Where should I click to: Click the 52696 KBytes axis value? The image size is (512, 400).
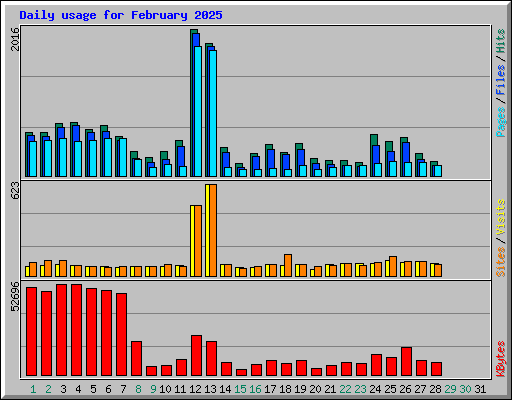click(x=15, y=296)
